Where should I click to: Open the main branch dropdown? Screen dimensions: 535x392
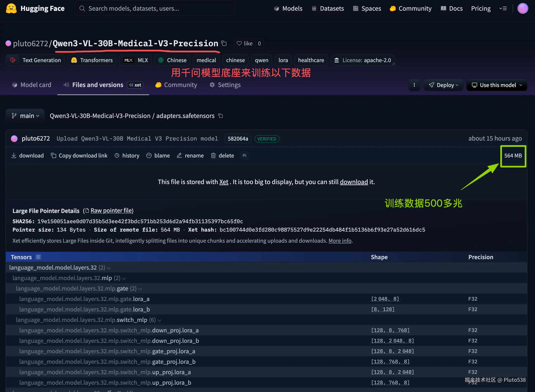25,116
